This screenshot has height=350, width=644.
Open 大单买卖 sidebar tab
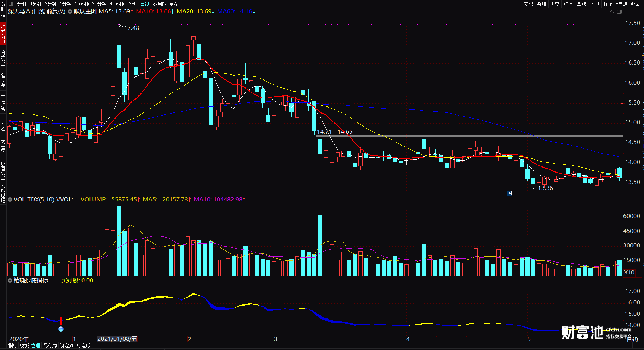click(3, 79)
